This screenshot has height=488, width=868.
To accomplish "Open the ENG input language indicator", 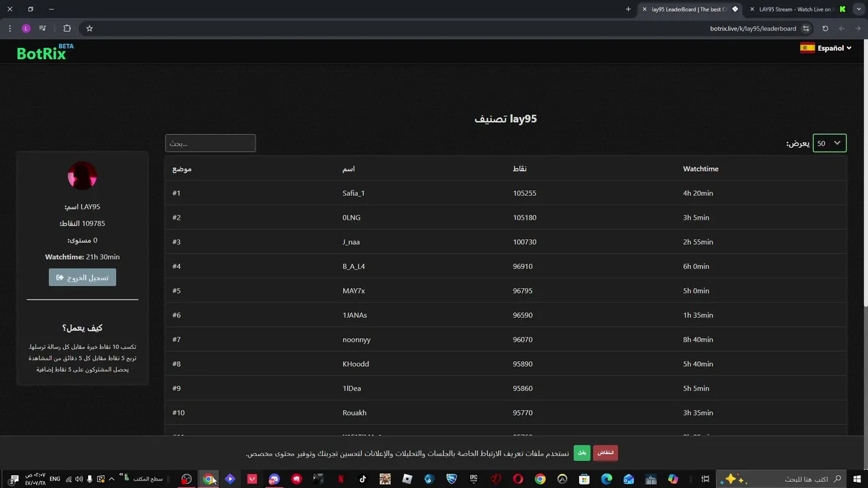I will [55, 479].
